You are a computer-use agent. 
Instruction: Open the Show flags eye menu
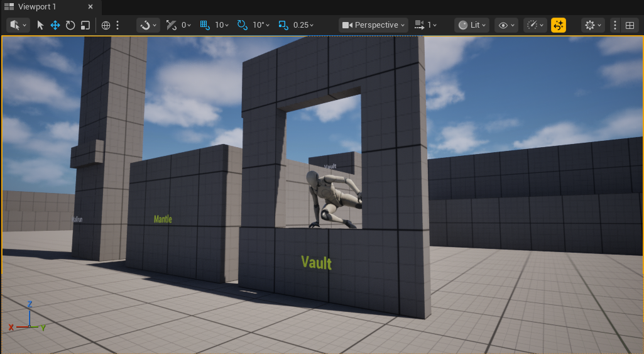click(506, 25)
